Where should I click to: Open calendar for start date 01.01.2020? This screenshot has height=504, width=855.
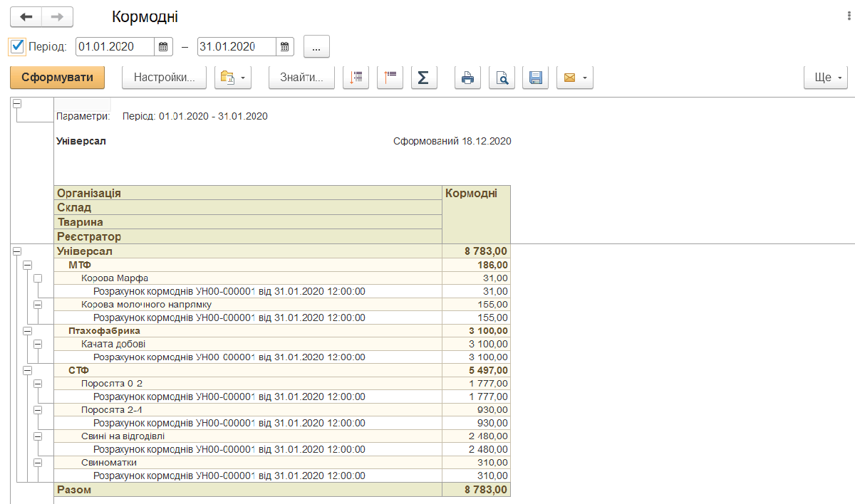point(164,47)
